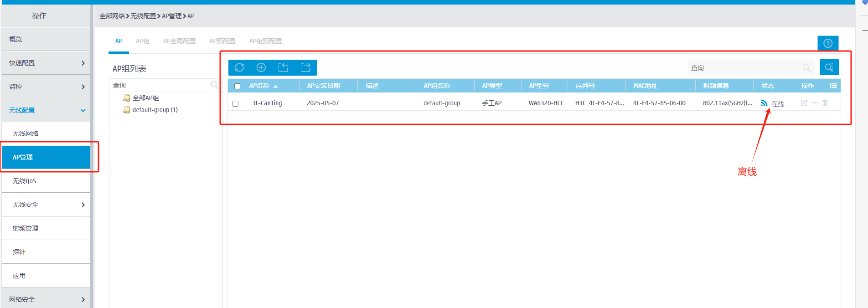Click the WA6320-HCL model cell
868x308 pixels.
pyautogui.click(x=546, y=103)
